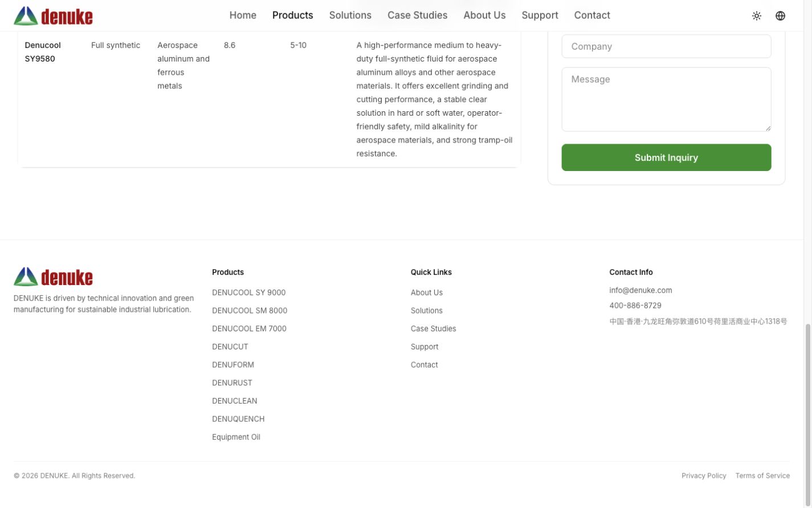Click the Aerospace aluminum and ferrous metals cell
Viewport: 812px width, 508px height.
tap(183, 66)
